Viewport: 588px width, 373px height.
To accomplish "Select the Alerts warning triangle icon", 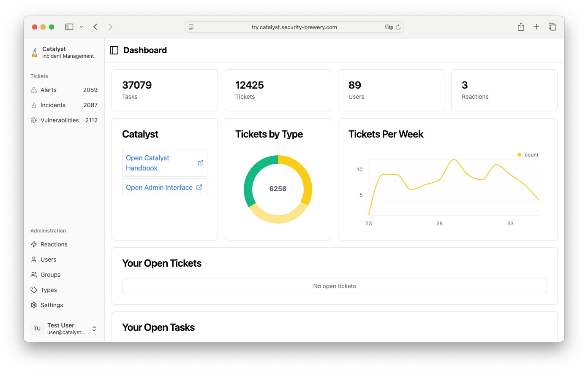I will 33,90.
